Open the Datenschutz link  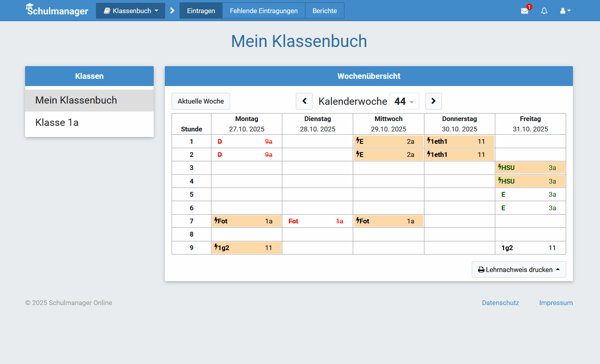(500, 303)
